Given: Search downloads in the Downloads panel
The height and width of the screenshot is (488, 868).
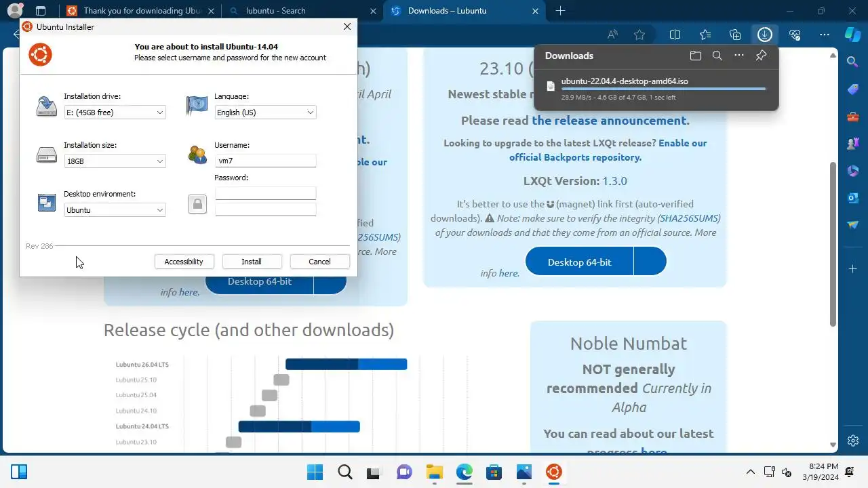Looking at the screenshot, I should (717, 56).
